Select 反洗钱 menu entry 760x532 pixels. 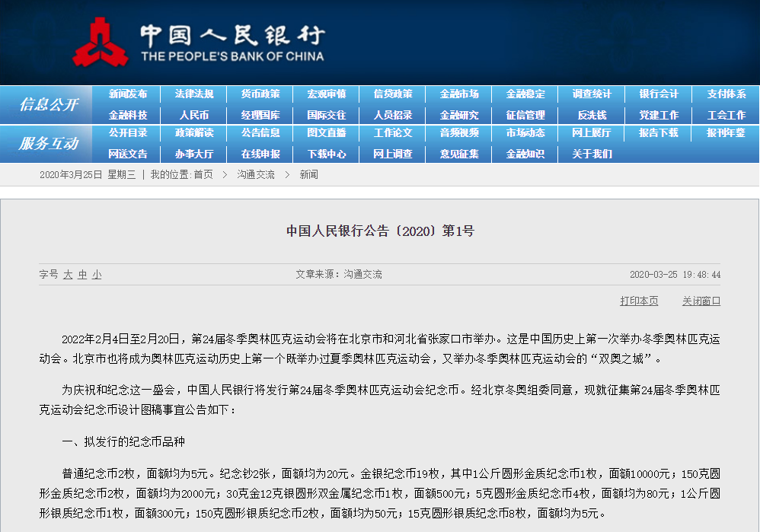[592, 116]
